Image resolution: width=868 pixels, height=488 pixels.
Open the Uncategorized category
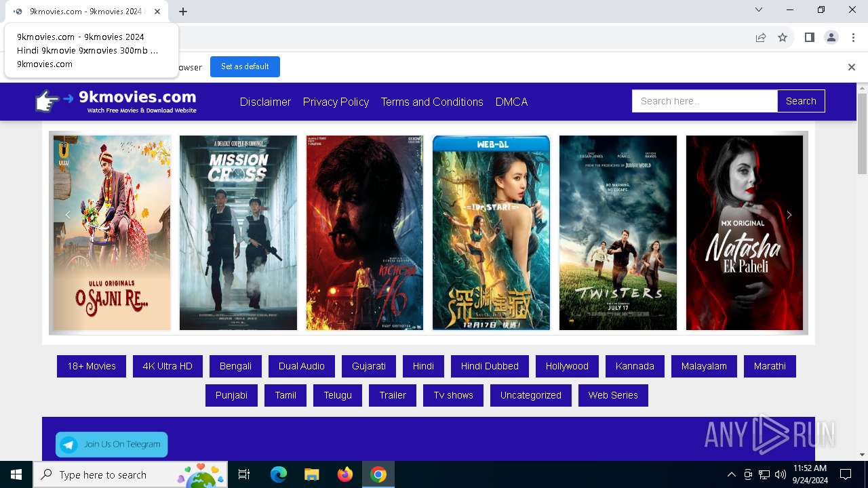pos(531,395)
